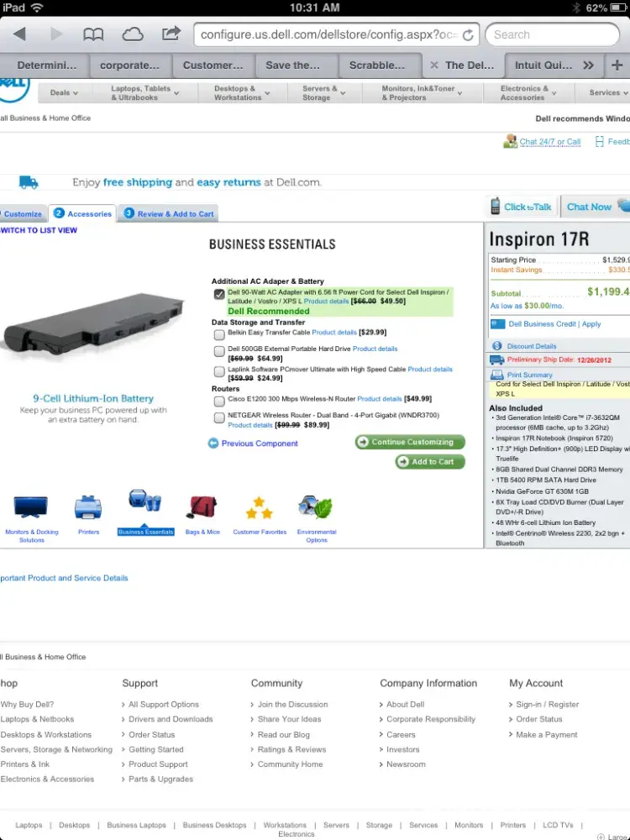
Task: Tap the Safari share icon
Action: (171, 34)
